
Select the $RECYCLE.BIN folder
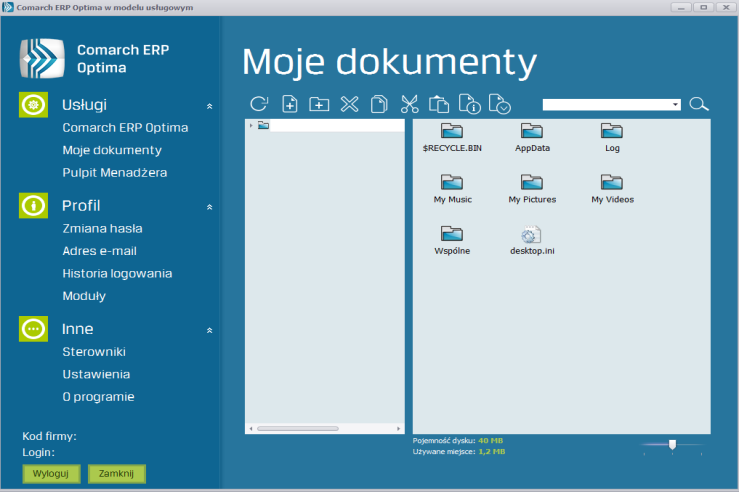pos(452,138)
